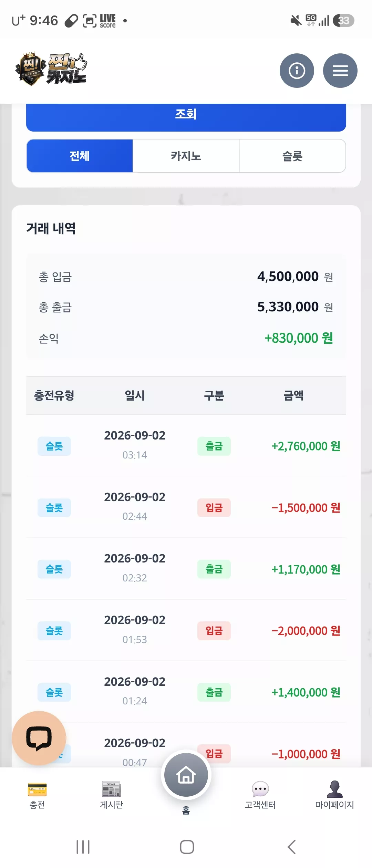372x868 pixels.
Task: Switch to the 카지노 tab
Action: pos(186,156)
